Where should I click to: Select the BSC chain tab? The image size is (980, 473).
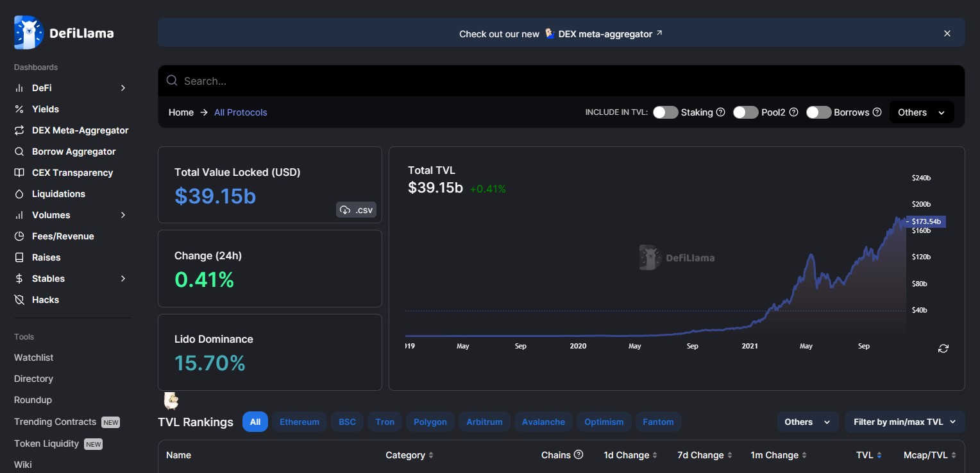347,422
